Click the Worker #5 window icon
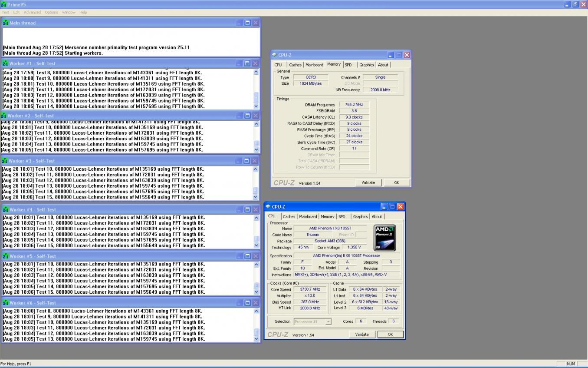The image size is (588, 368). tap(6, 256)
